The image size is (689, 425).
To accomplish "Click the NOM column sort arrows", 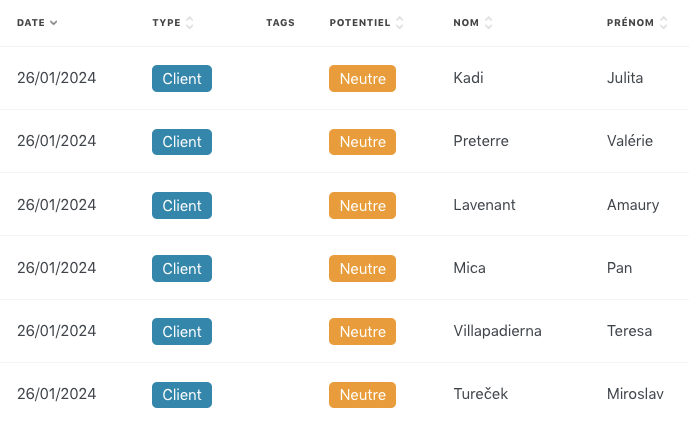I will coord(488,22).
